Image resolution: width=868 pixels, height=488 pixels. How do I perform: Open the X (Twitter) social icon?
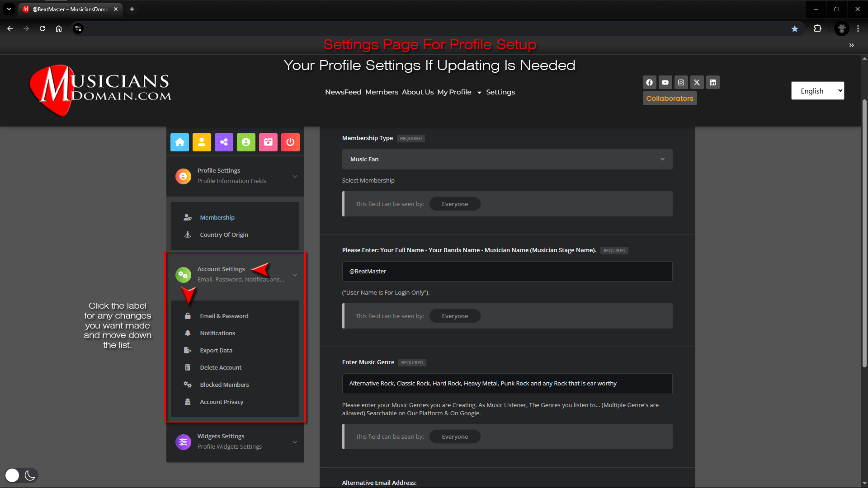click(697, 82)
